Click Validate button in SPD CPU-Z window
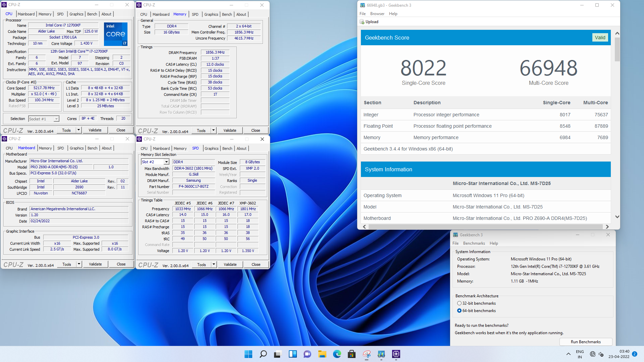This screenshot has height=362, width=644. (230, 264)
